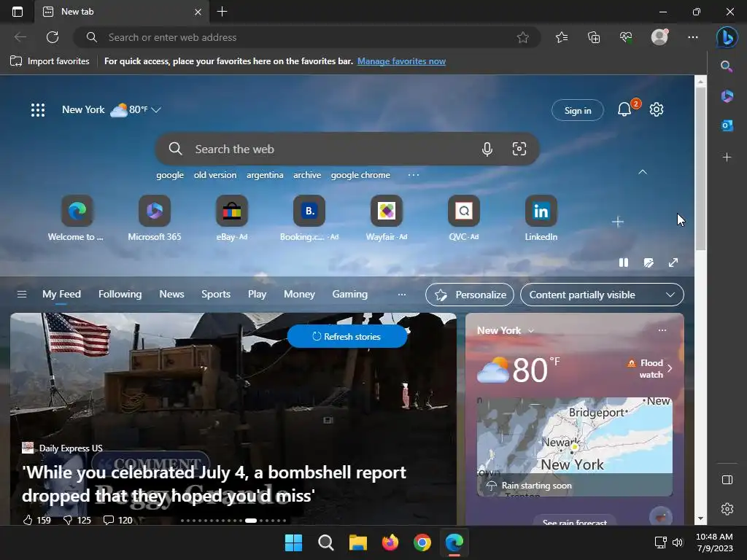The image size is (747, 560).
Task: Open Microsoft 365 icon in sidebar
Action: pyautogui.click(x=727, y=96)
